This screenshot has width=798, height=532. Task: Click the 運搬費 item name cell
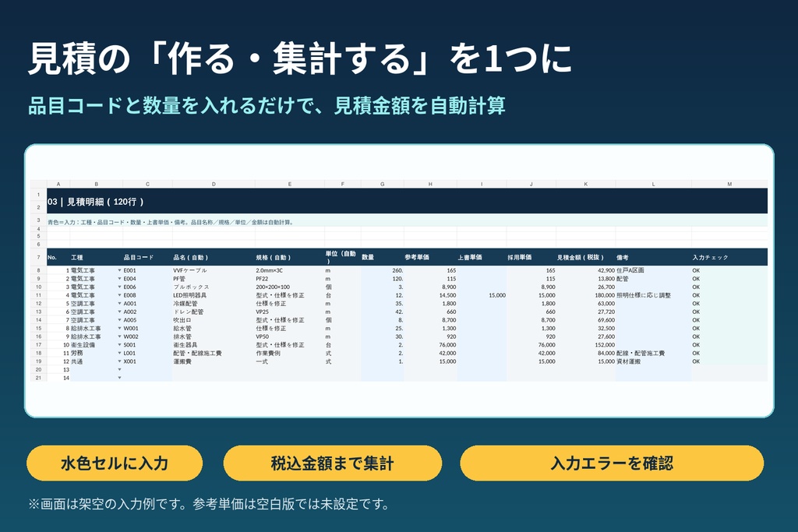(214, 361)
